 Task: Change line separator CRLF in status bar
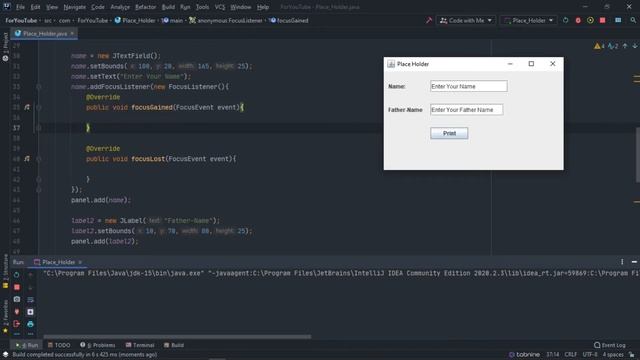tap(571, 354)
